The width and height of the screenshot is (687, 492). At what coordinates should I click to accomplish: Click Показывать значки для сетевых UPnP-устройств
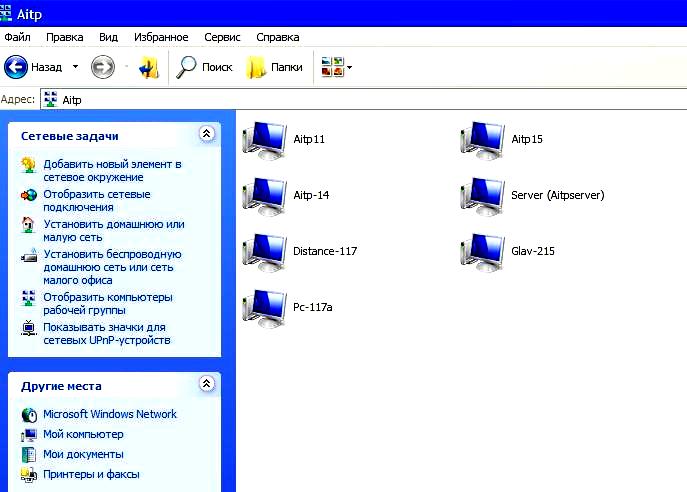pos(106,334)
